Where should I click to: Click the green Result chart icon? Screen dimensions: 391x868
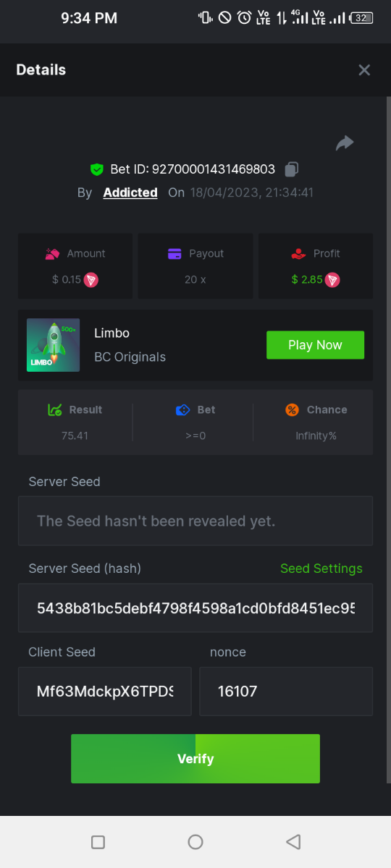(54, 409)
